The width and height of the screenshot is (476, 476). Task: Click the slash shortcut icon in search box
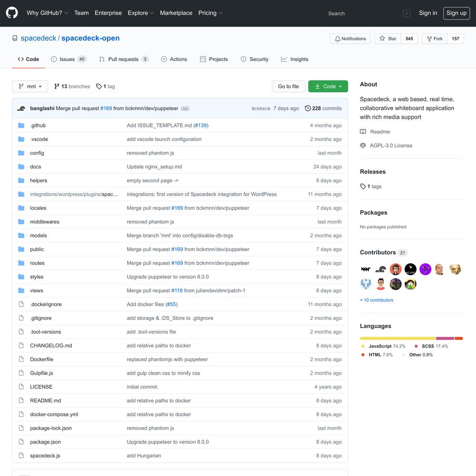click(407, 13)
